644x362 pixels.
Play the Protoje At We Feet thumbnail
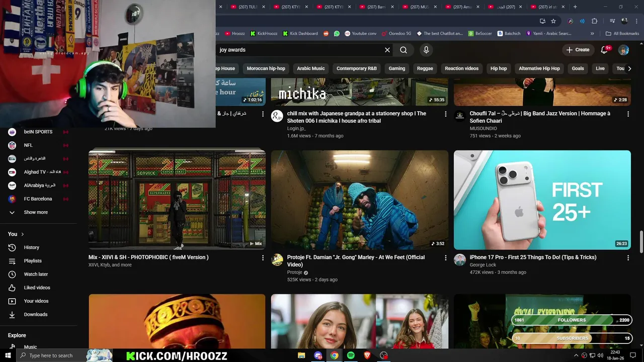(359, 200)
